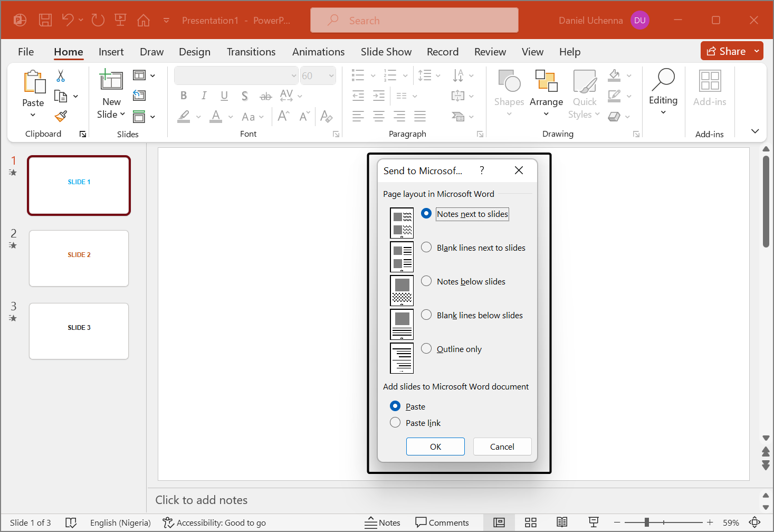Choose the Outline only option

click(426, 349)
